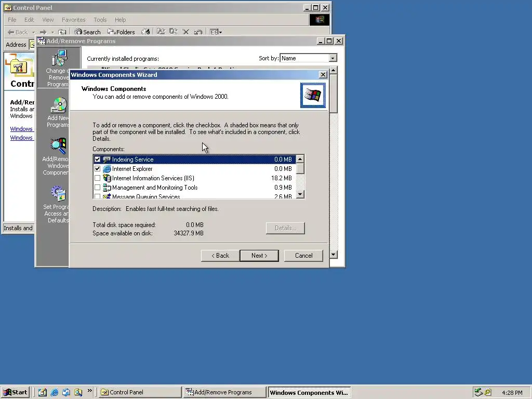
Task: Click Forward arrow in Control Panel toolbar
Action: pos(43,32)
